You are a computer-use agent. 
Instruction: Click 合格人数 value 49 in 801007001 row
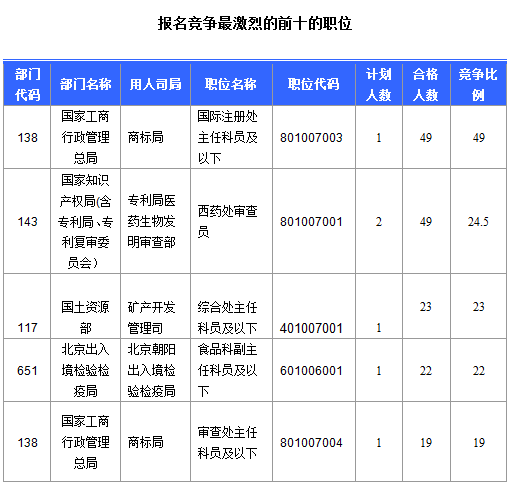[x=426, y=222]
